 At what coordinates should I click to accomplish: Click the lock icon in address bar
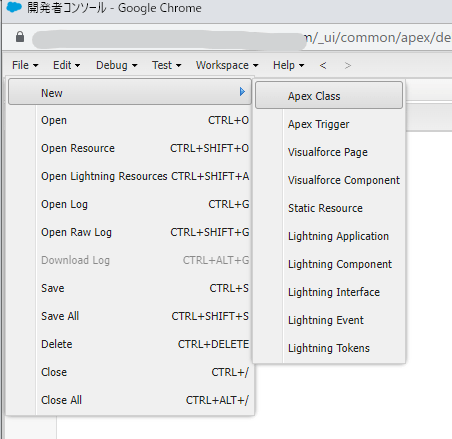pyautogui.click(x=20, y=37)
